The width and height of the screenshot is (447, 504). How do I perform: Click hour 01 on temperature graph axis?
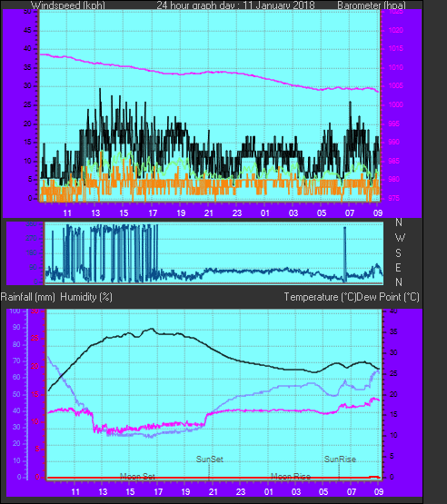click(269, 492)
